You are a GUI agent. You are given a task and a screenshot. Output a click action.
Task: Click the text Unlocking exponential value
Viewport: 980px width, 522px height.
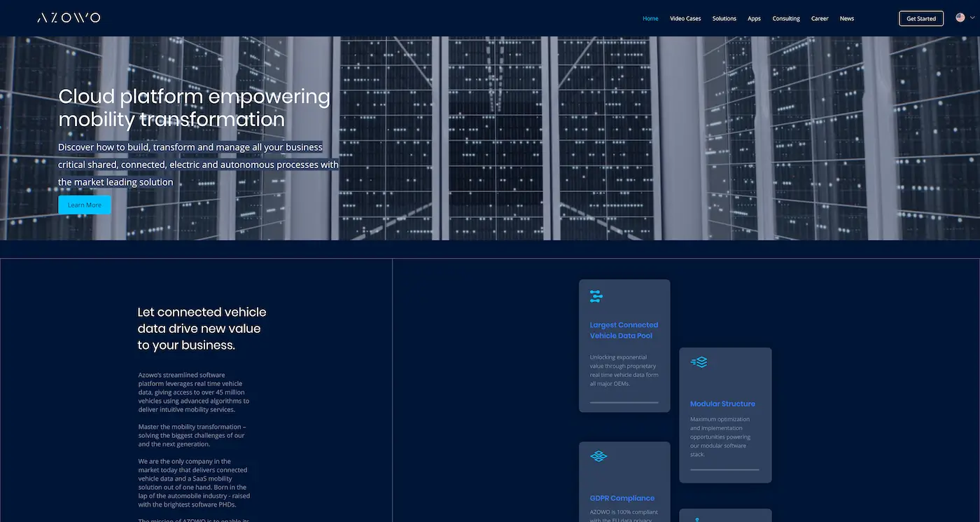tap(624, 371)
